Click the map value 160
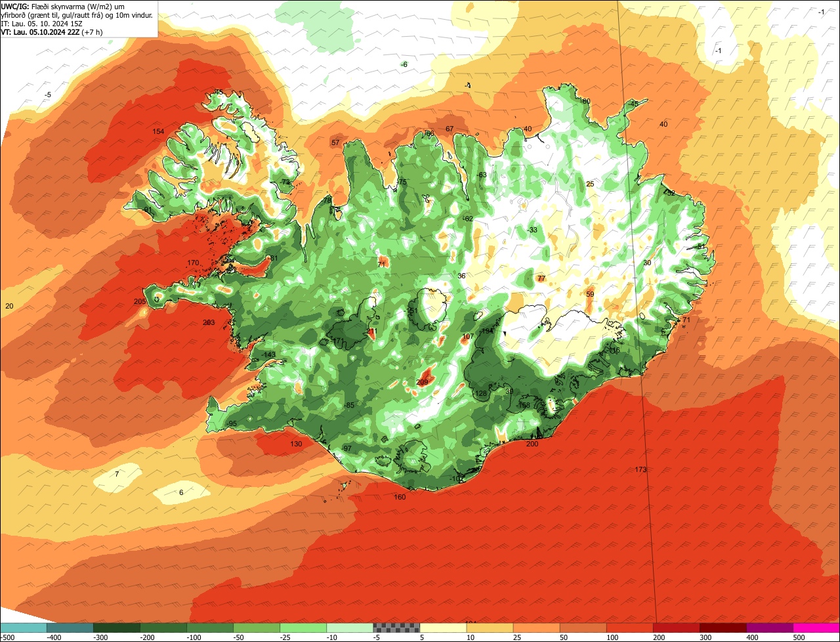This screenshot has width=840, height=642. coord(400,497)
